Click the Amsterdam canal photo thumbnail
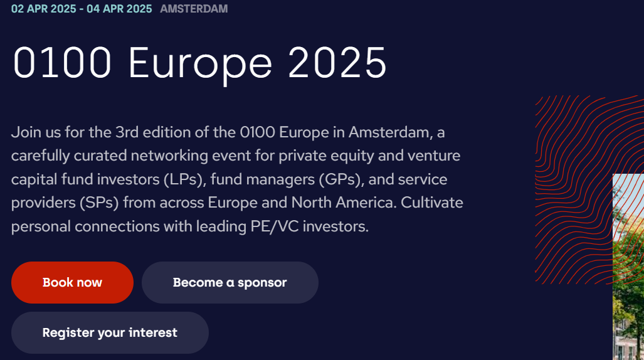644x360 pixels. click(628, 267)
